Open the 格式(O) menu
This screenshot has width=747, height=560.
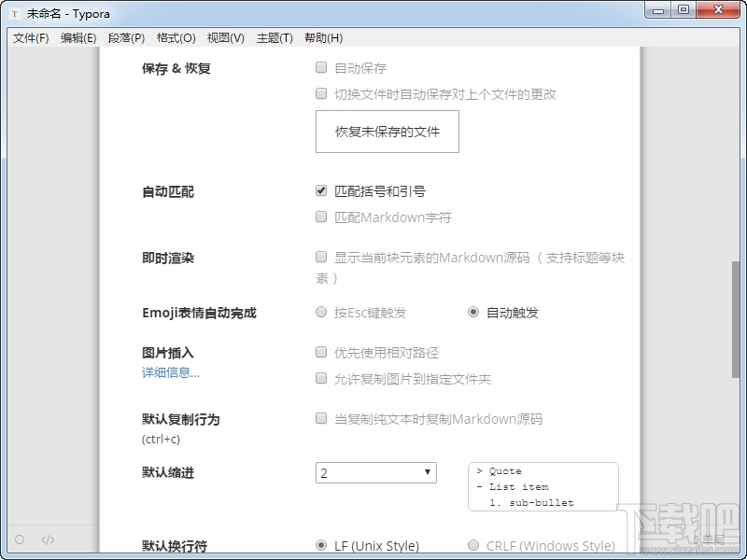(176, 38)
